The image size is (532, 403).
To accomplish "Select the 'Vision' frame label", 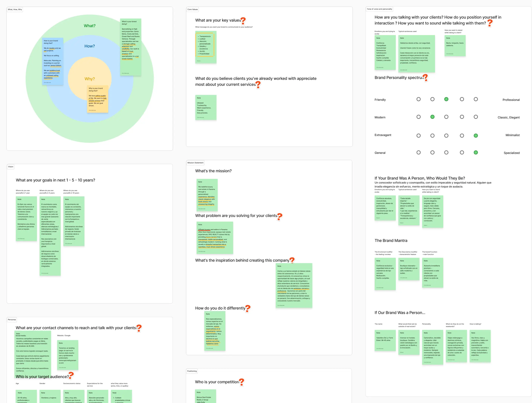I will (11, 167).
